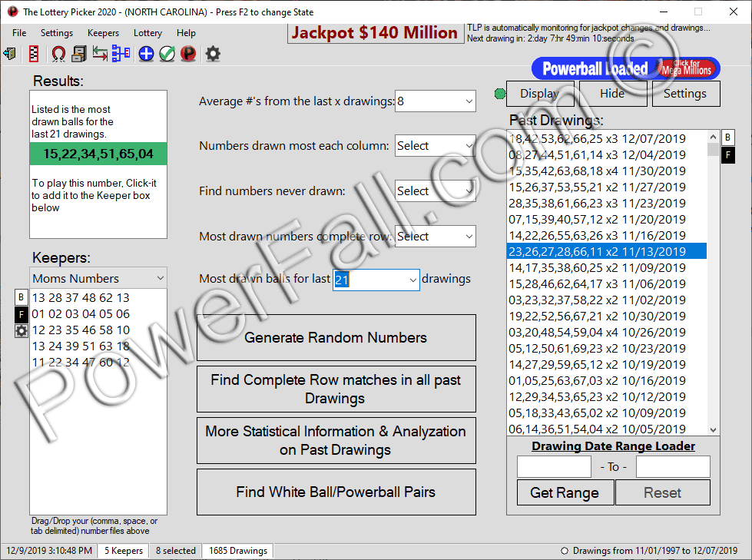Click the exit door icon in the toolbar
The height and width of the screenshot is (560, 752).
[x=9, y=54]
